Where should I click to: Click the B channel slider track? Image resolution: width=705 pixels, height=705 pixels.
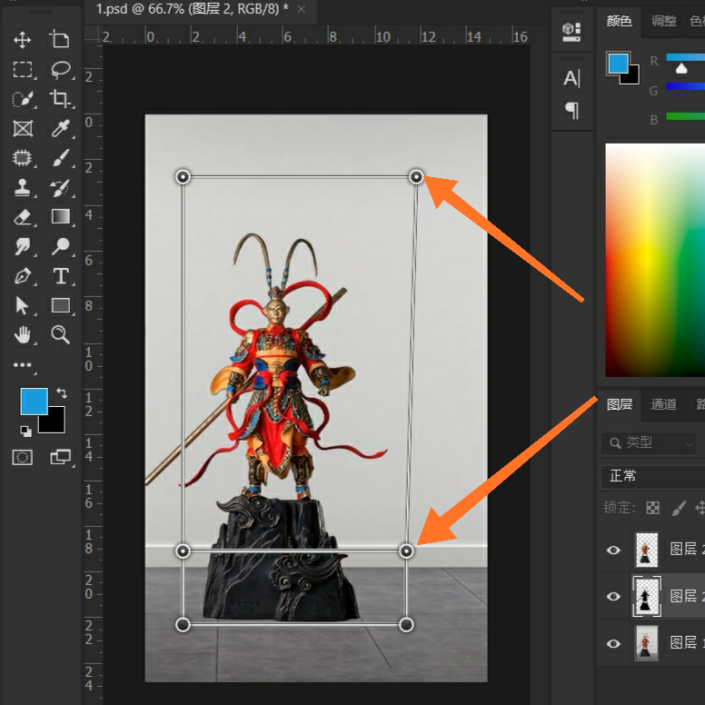coord(685,116)
